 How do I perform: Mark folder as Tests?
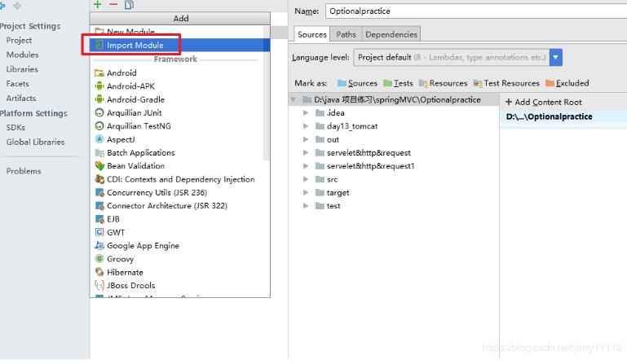(x=398, y=83)
